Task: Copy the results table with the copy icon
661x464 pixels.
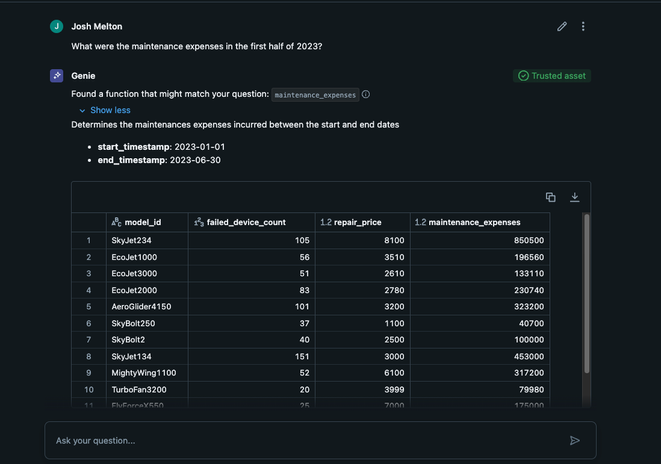Action: pos(550,197)
